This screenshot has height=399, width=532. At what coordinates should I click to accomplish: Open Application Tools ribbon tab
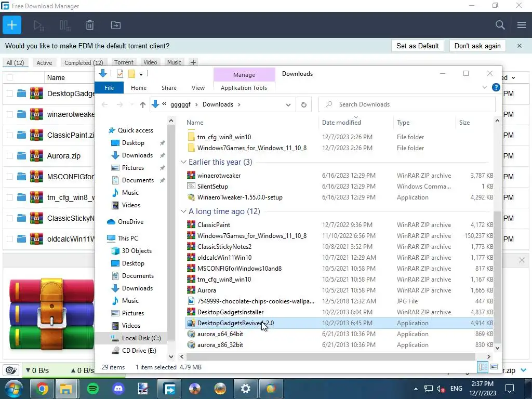click(x=244, y=88)
